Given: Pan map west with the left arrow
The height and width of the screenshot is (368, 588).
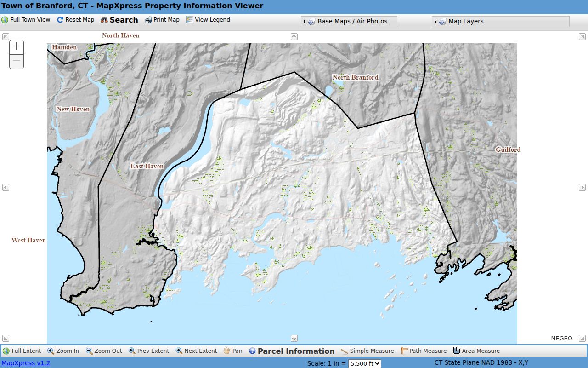Looking at the screenshot, I should pos(6,187).
